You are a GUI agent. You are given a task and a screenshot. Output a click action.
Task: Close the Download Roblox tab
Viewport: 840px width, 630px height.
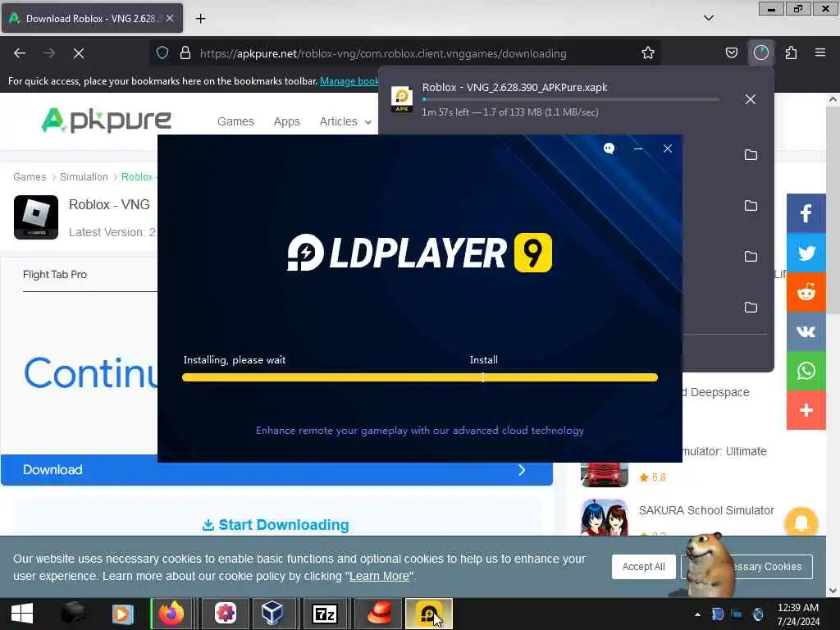pos(169,19)
